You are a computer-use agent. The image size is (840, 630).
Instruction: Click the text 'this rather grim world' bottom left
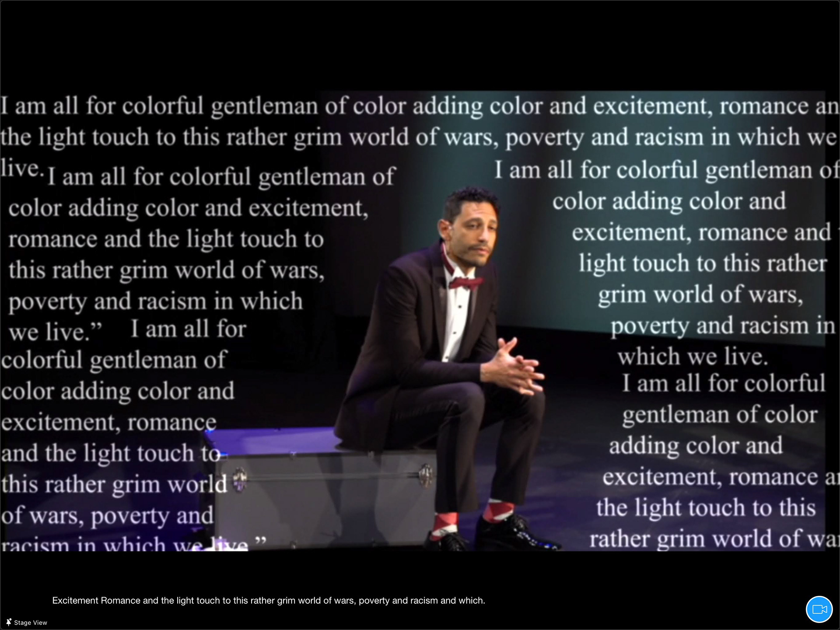pyautogui.click(x=114, y=485)
